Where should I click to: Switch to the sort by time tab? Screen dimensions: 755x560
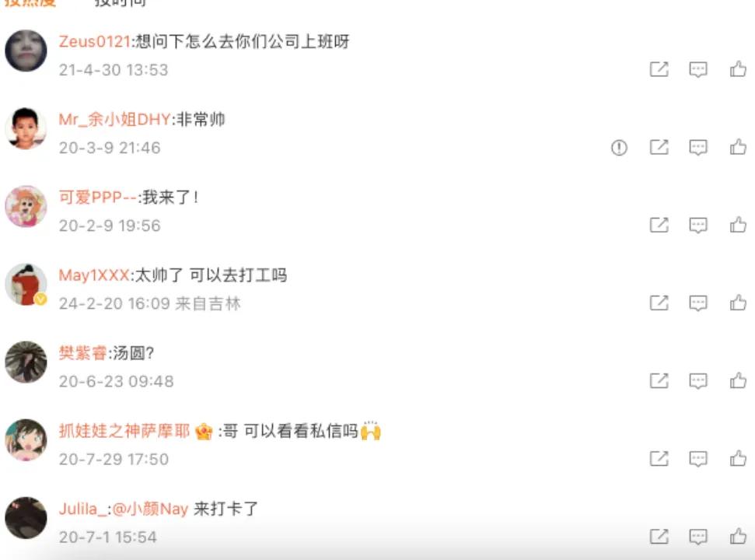tap(120, 3)
